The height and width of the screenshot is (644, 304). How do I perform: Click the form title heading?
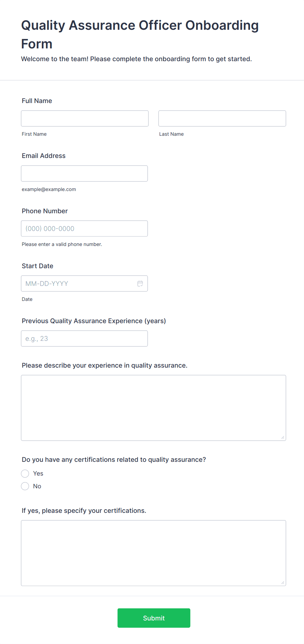pos(140,34)
